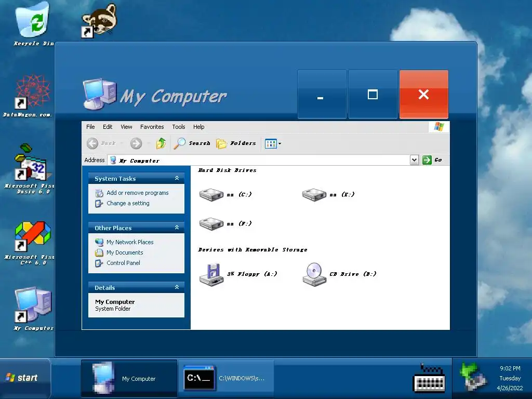Viewport: 532px width, 399px height.
Task: Click Change a setting link
Action: click(x=128, y=203)
